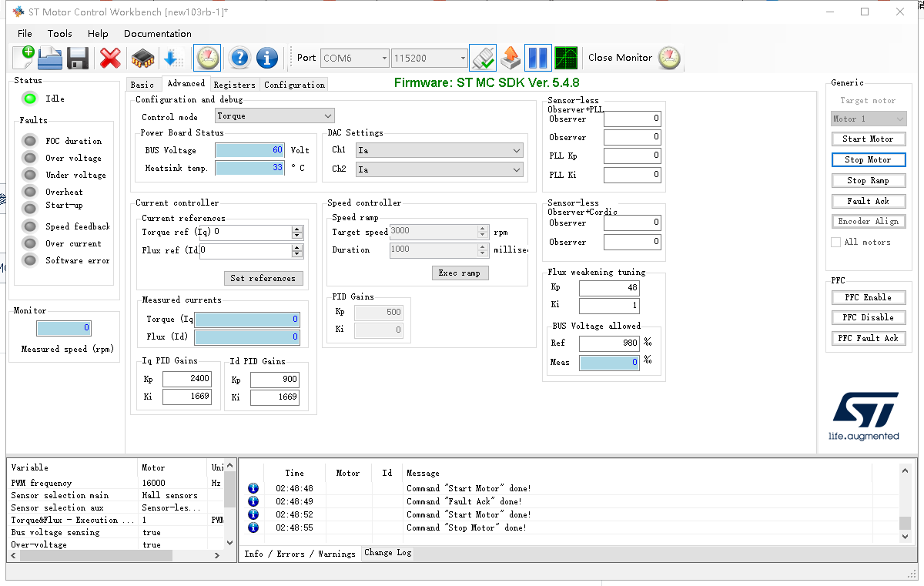Expand the DAC Ch1 dropdown
This screenshot has height=586, width=924.
click(x=439, y=150)
